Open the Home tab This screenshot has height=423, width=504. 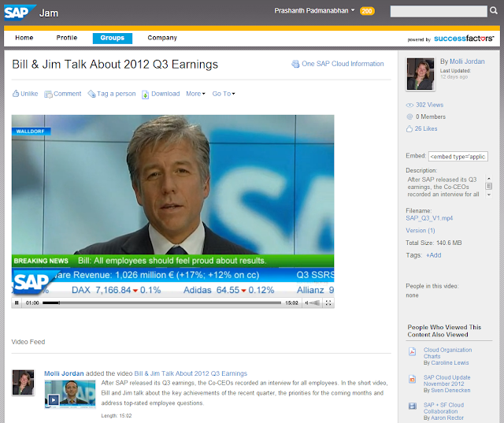pos(24,38)
